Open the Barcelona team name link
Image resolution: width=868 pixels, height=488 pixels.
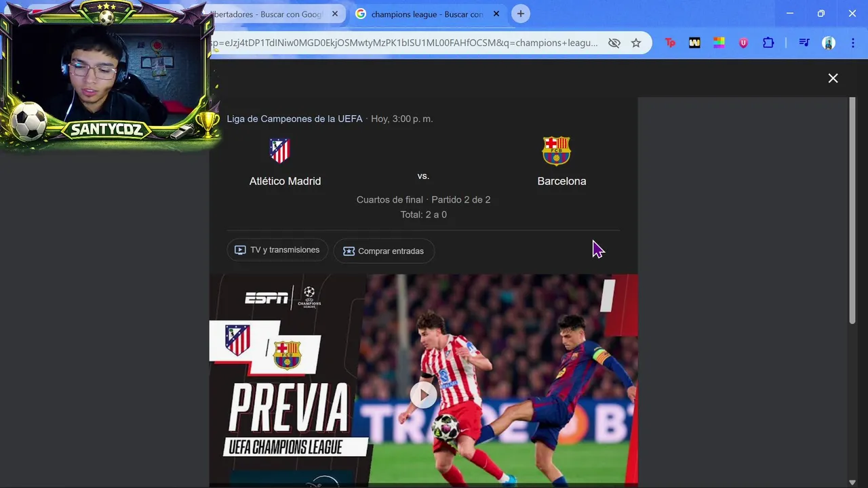(x=561, y=181)
